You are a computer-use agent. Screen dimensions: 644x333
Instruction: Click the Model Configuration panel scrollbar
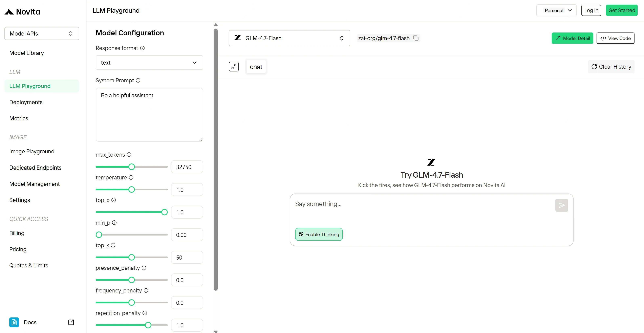click(216, 160)
